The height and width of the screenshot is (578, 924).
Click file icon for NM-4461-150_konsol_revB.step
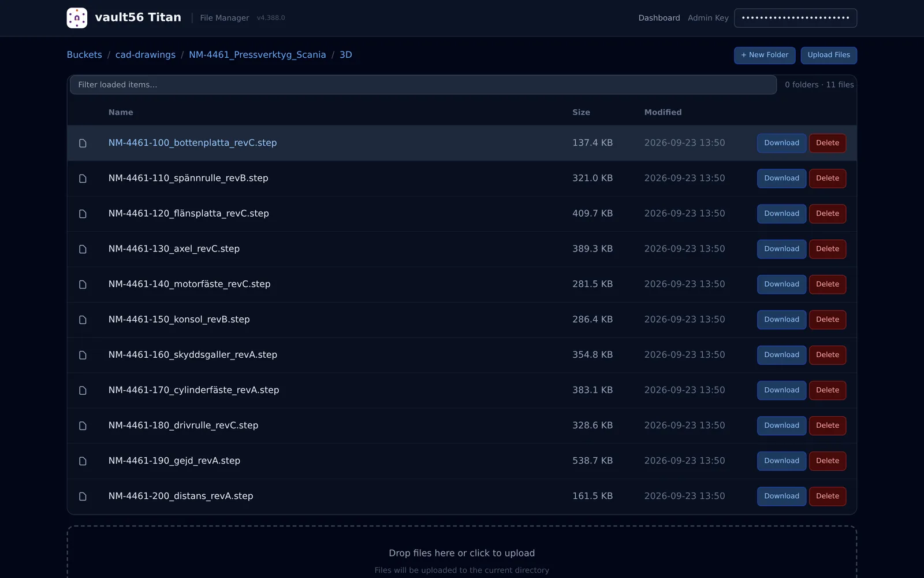83,320
